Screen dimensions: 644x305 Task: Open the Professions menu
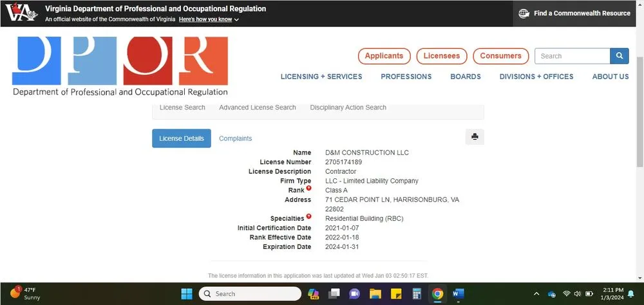[406, 77]
